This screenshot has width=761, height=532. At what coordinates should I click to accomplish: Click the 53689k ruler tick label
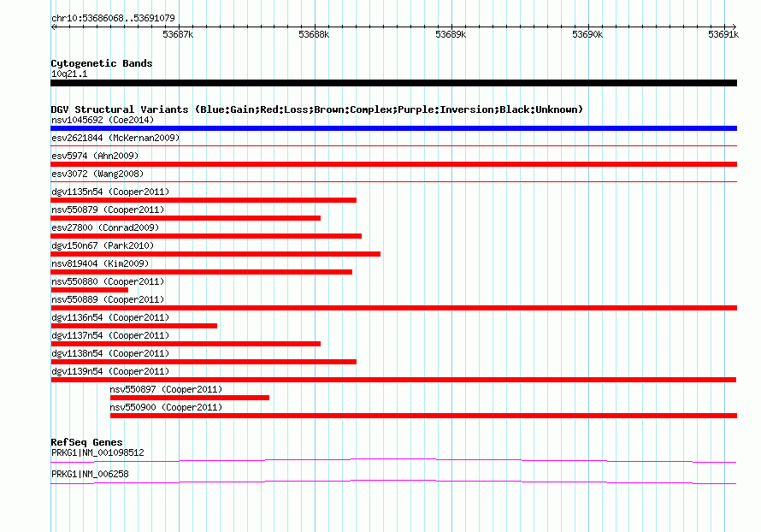point(451,34)
